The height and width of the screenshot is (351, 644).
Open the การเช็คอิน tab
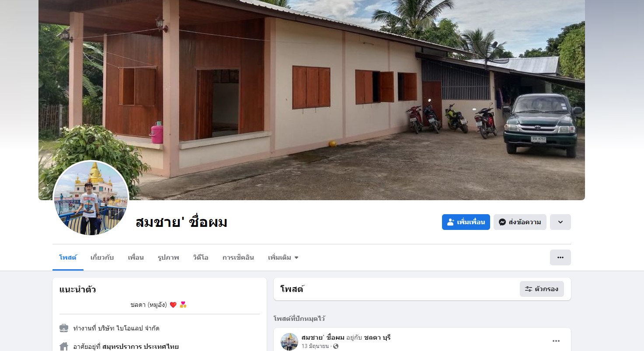click(238, 257)
